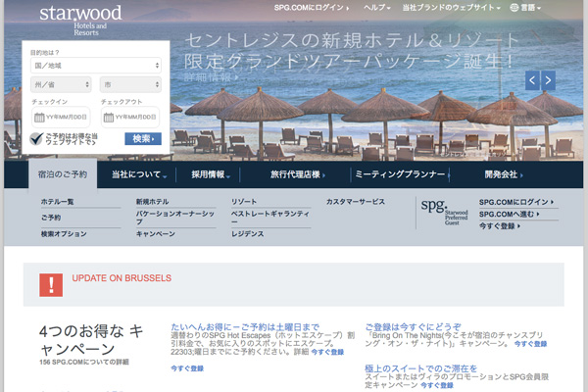
Task: Select the 宿泊のご予約 tab
Action: (x=63, y=174)
